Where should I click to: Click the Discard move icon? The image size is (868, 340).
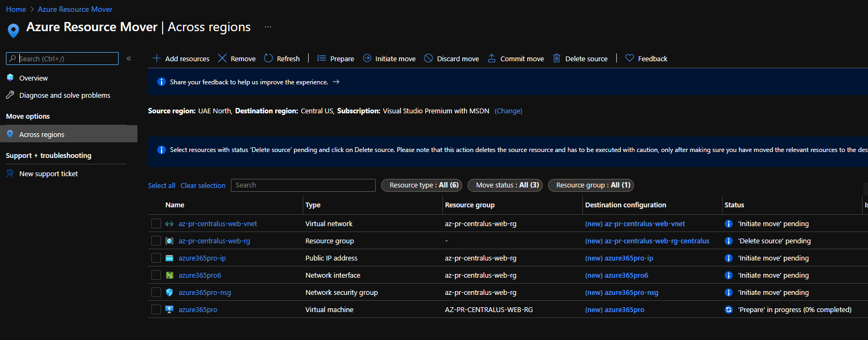point(428,58)
